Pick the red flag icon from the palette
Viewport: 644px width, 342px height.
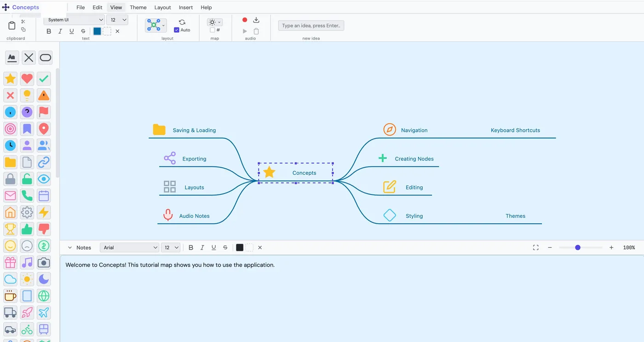tap(44, 112)
